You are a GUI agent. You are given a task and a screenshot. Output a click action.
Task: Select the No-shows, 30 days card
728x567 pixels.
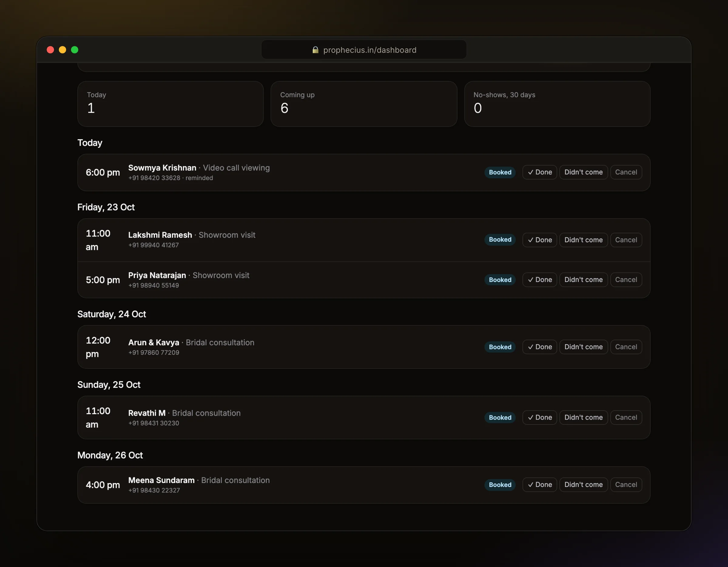point(557,104)
